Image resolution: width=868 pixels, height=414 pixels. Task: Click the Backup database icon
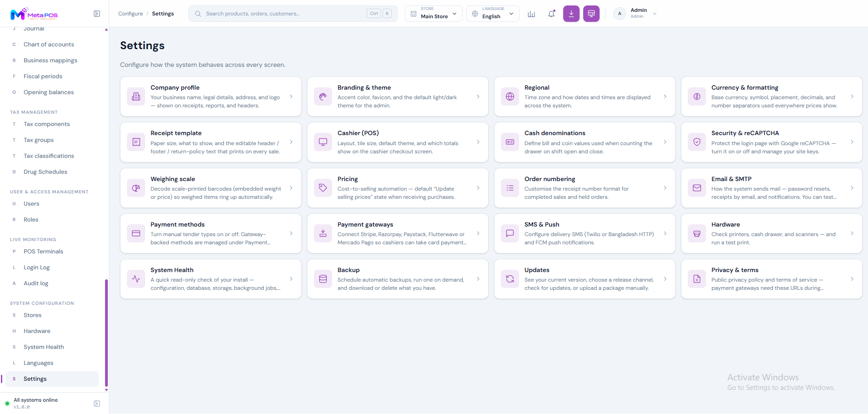click(323, 279)
